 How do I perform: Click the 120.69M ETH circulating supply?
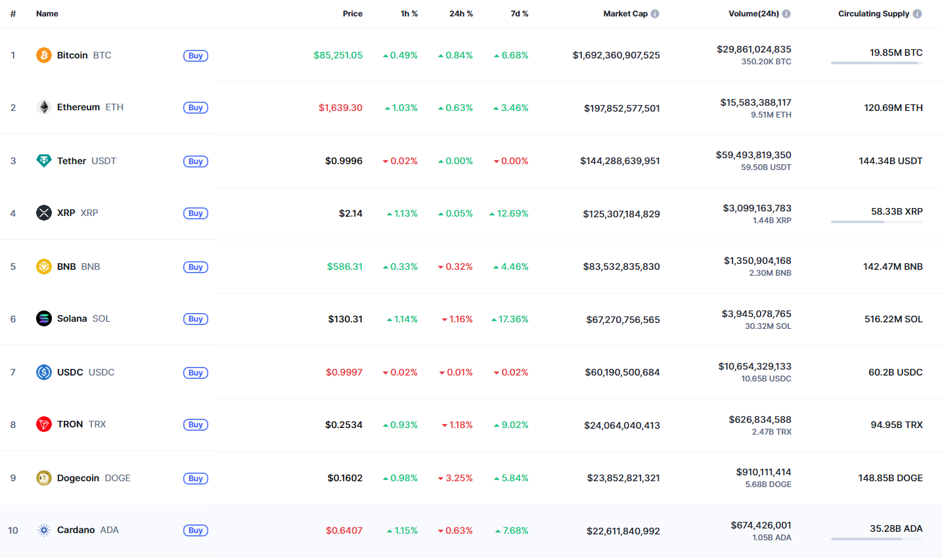tap(893, 108)
